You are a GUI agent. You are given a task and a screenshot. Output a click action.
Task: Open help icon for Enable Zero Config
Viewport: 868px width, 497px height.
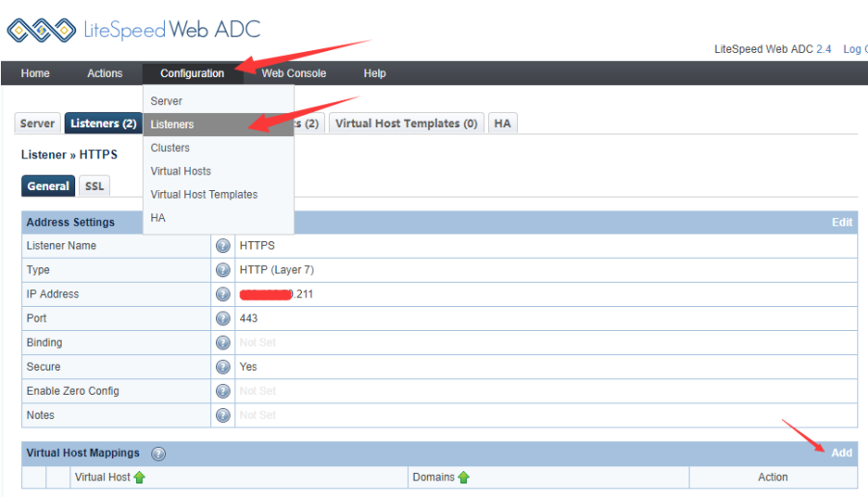[x=223, y=391]
